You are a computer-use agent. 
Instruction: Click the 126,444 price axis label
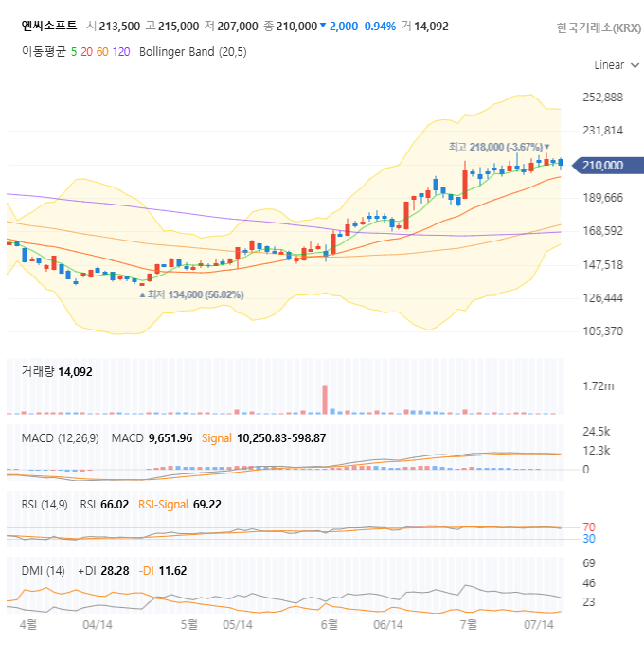click(x=602, y=298)
